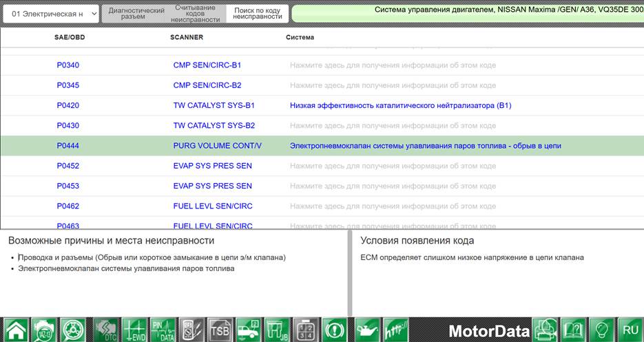Click 'Проводка и разъемы' cause bullet
The image size is (644, 342).
[152, 258]
